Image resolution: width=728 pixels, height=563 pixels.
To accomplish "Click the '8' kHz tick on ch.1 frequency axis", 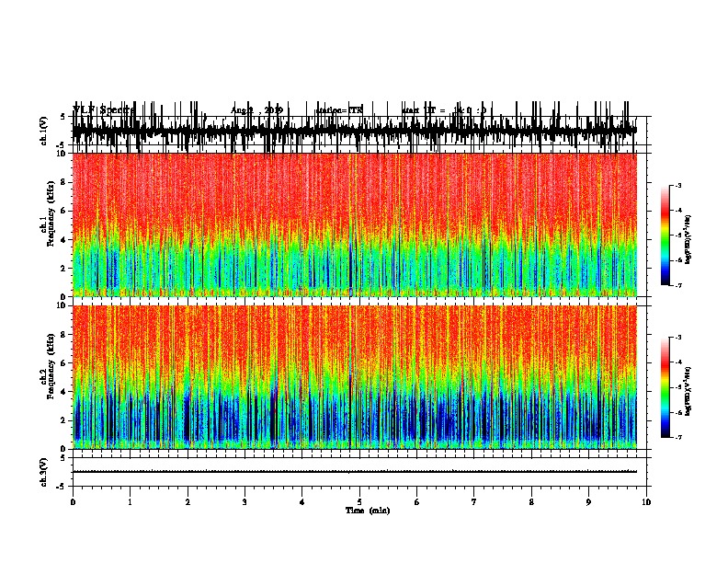I will (x=63, y=182).
